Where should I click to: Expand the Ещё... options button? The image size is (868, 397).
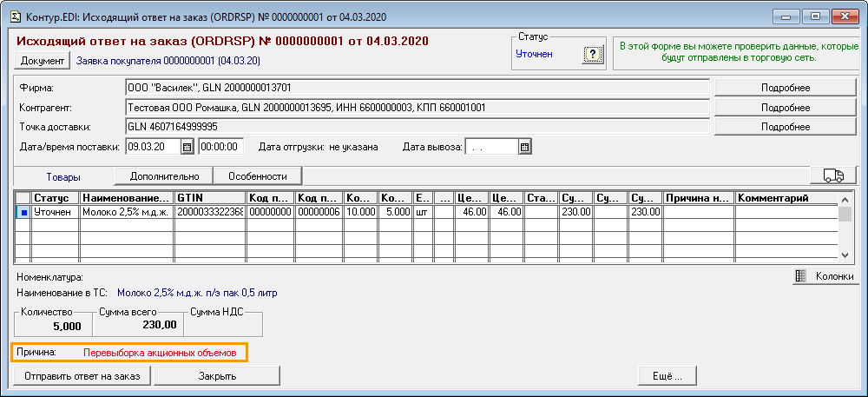pyautogui.click(x=666, y=375)
